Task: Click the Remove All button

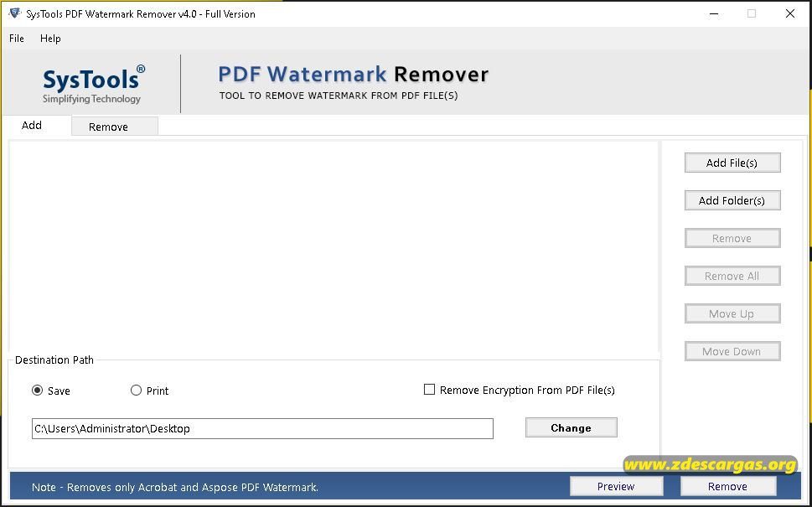Action: click(x=732, y=276)
